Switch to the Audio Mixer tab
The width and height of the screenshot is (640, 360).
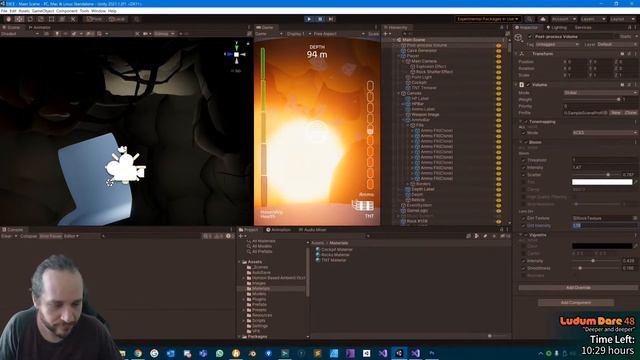pos(313,230)
